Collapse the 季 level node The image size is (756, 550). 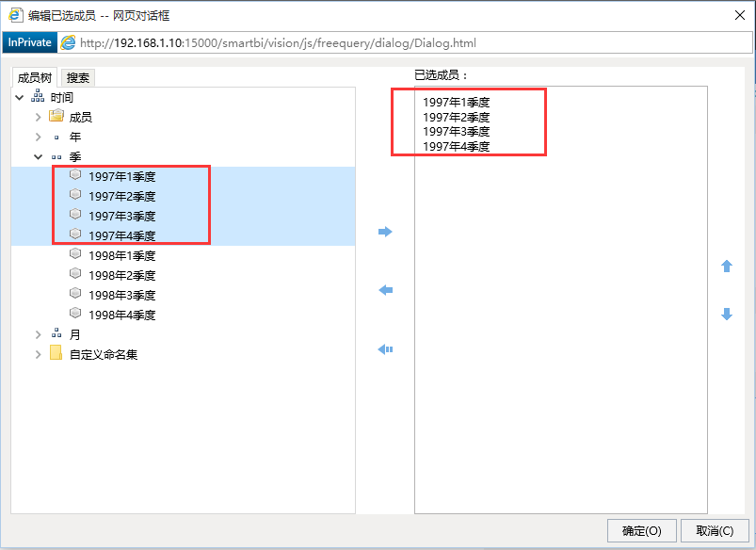38,156
